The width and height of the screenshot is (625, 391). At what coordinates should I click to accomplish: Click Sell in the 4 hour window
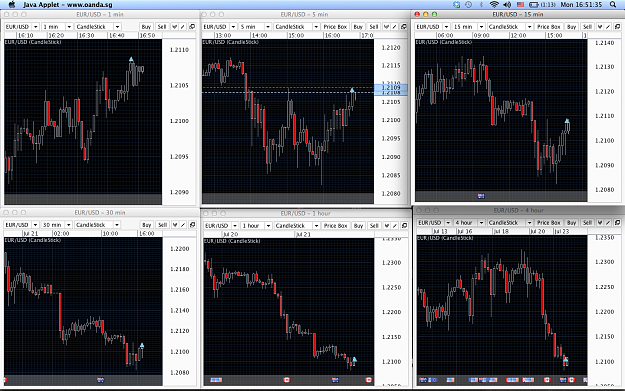[x=587, y=222]
